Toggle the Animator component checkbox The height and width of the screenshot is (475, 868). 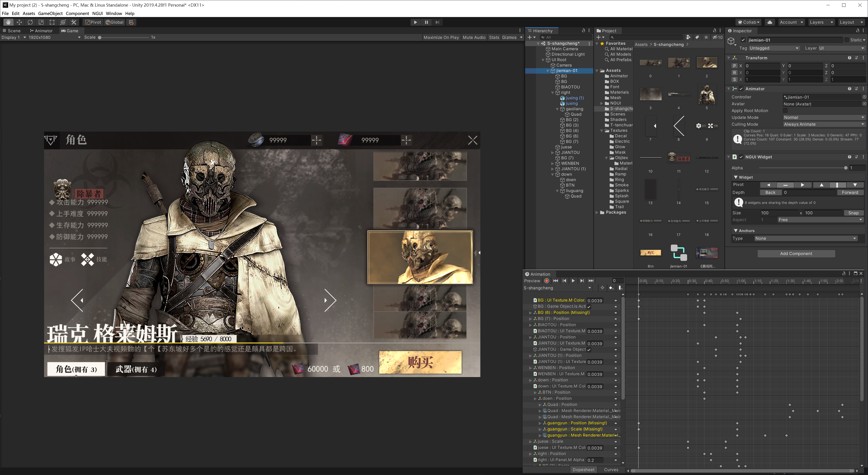pyautogui.click(x=741, y=89)
